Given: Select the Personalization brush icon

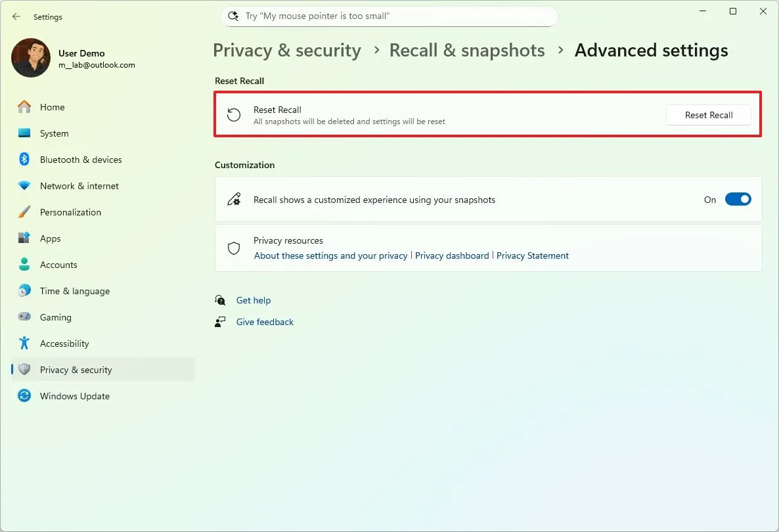Looking at the screenshot, I should point(24,211).
